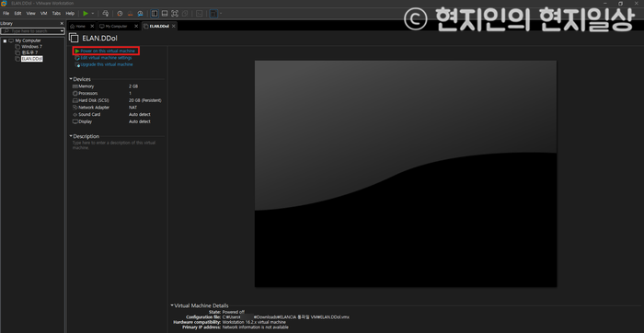Close the Library panel
Viewport: 644px width, 333px height.
[x=62, y=23]
